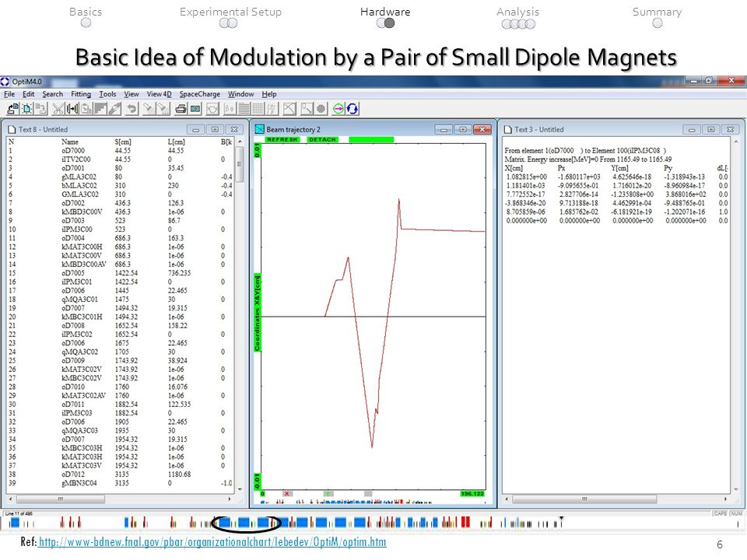Click the zoom-magnifier toolbar icon

[307, 109]
